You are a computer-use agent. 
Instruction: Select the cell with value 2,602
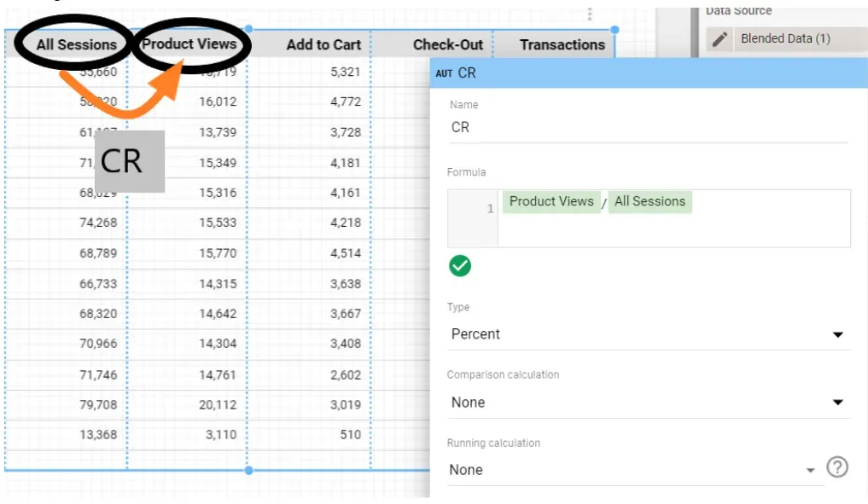click(x=346, y=375)
